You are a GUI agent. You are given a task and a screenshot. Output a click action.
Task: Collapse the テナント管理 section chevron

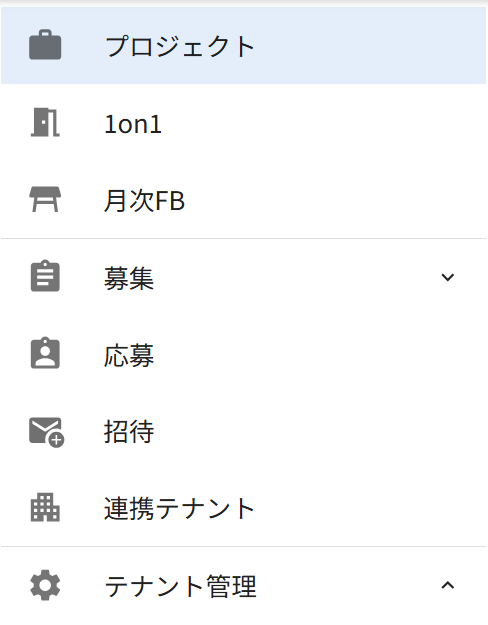(x=448, y=585)
